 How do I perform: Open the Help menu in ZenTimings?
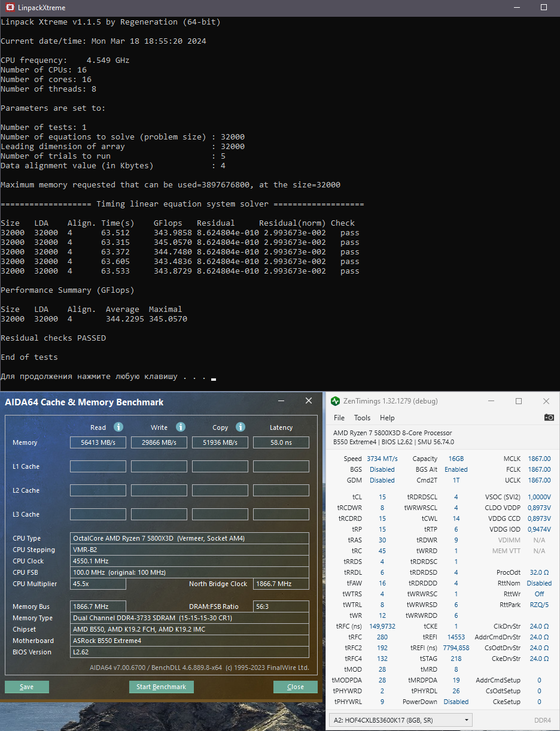(x=387, y=418)
